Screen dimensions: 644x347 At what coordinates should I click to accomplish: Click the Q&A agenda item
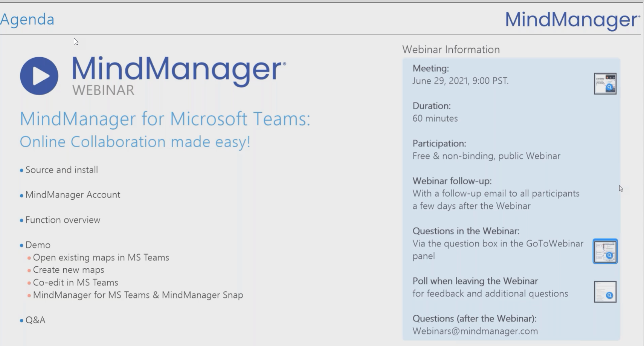(x=35, y=320)
